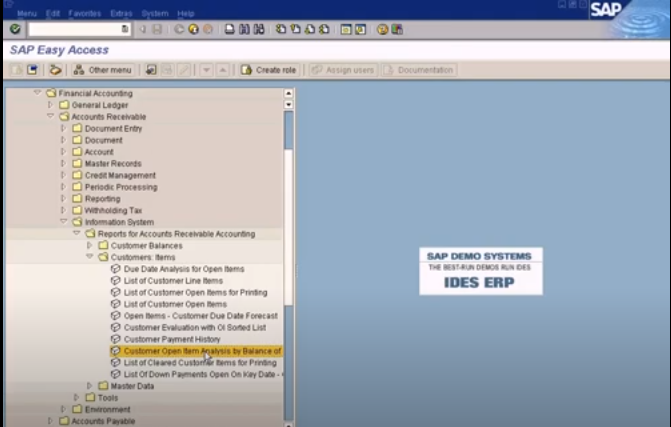The image size is (671, 427).
Task: Click the tree scroll down arrow
Action: click(288, 104)
